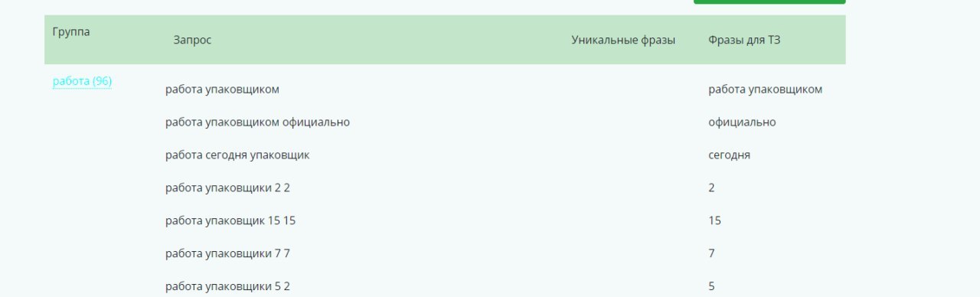Select query "работа сегодня упаковщик"

(x=237, y=155)
